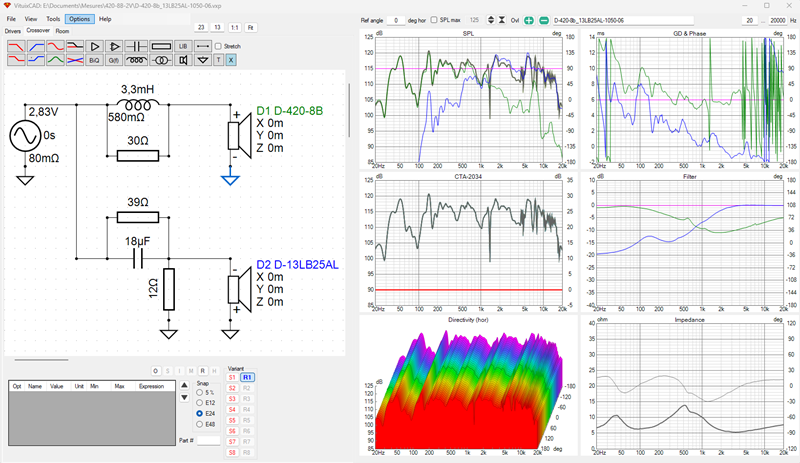800x463 pixels.
Task: Select the 5 % snap radio button
Action: [x=199, y=393]
